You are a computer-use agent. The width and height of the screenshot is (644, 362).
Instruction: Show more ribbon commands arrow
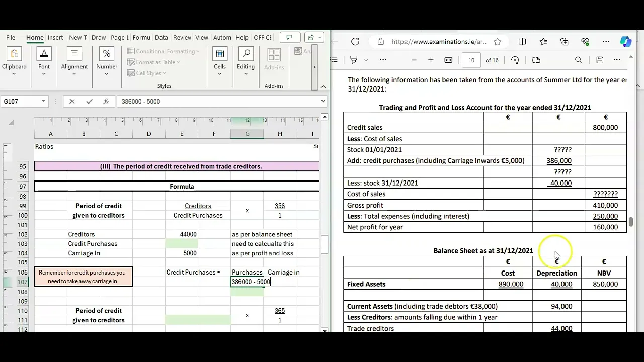coord(314,67)
